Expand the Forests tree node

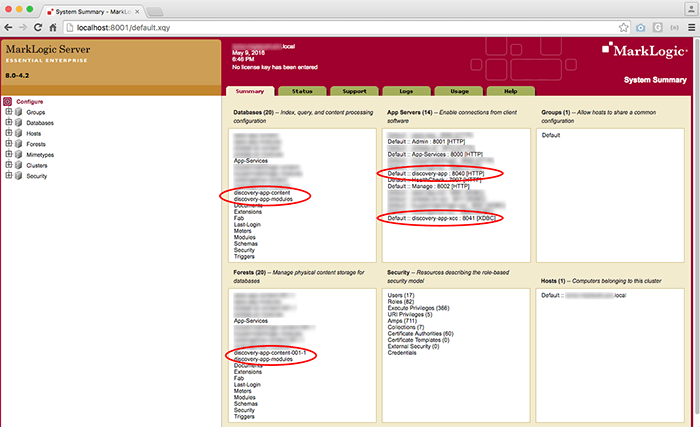[x=8, y=144]
